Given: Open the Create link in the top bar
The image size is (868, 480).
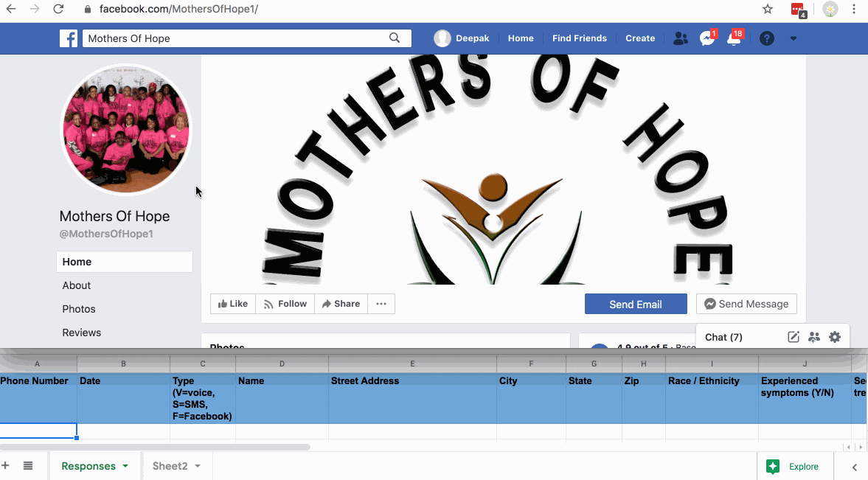Looking at the screenshot, I should 640,38.
